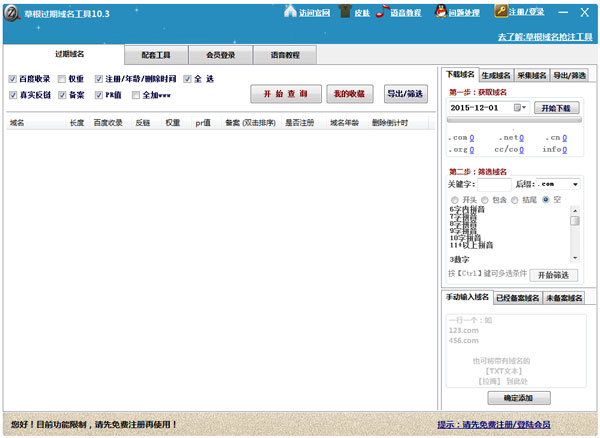600x438 pixels.
Task: Switch to the 语音教程 main tab
Action: click(285, 55)
